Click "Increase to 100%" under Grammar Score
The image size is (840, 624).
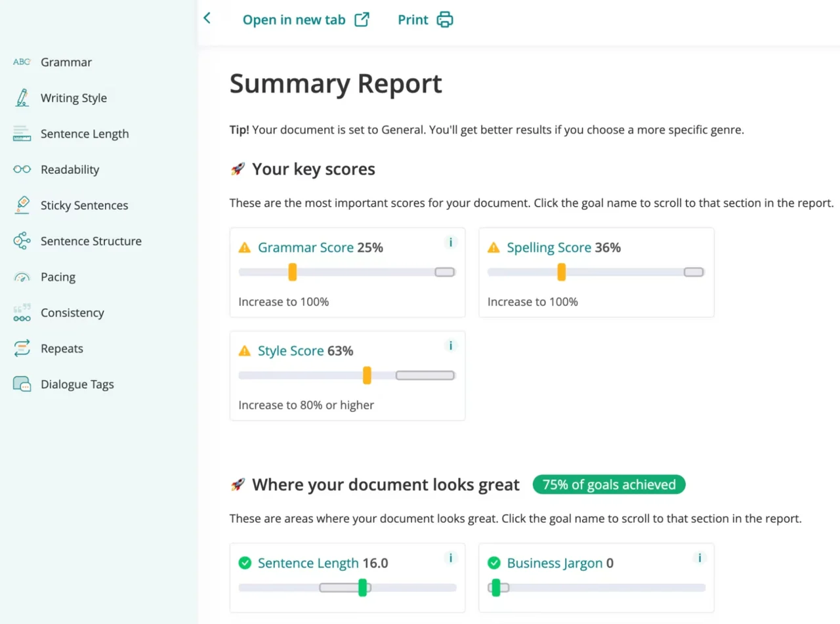283,302
